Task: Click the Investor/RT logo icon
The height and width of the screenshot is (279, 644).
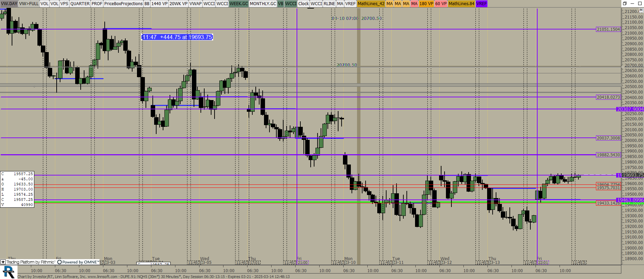Action: 8,272
